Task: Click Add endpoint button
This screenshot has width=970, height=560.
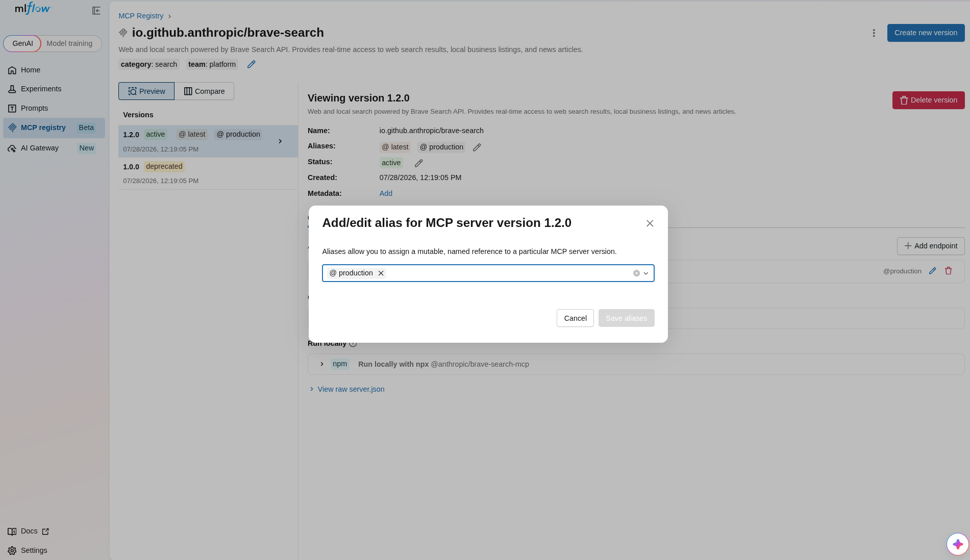Action: [x=931, y=246]
